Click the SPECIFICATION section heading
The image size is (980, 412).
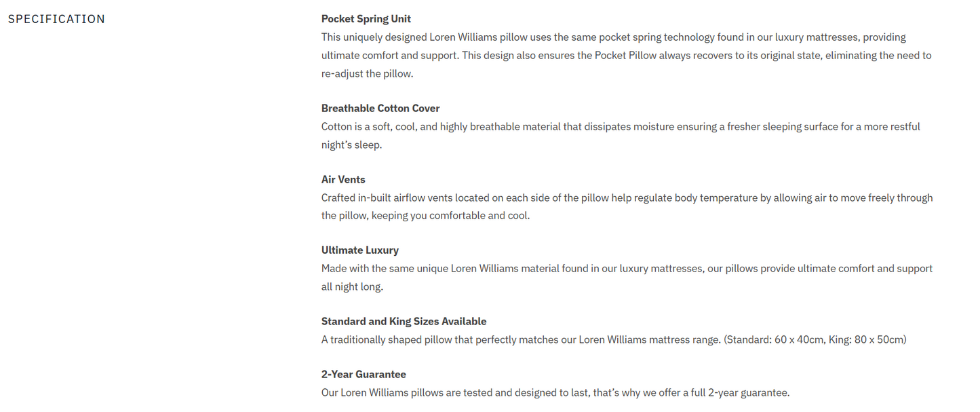tap(56, 19)
